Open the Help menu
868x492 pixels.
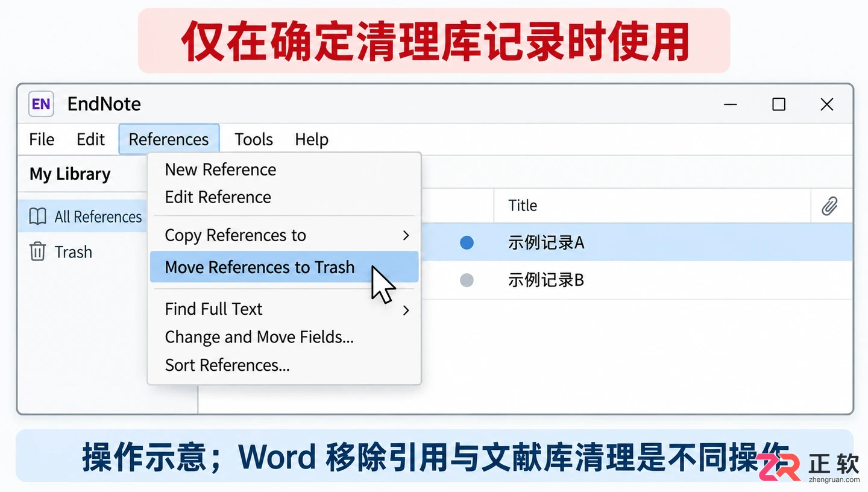312,139
